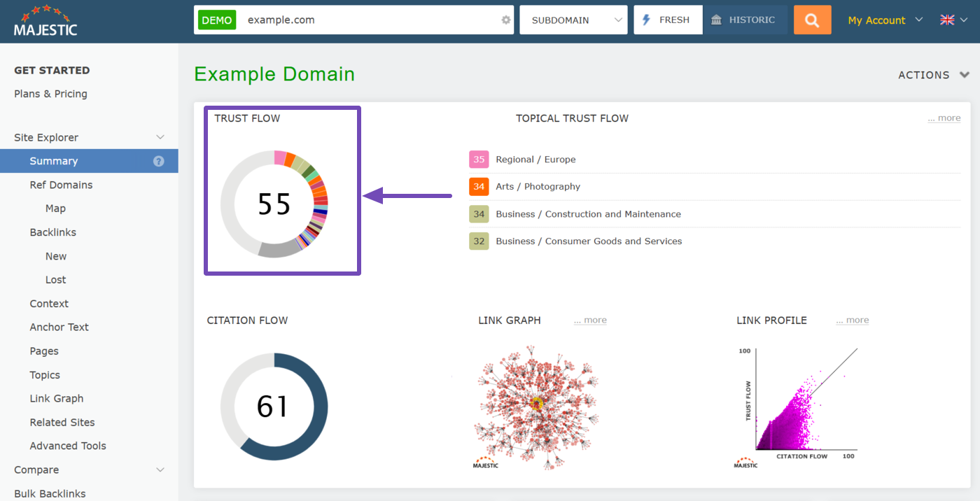
Task: Click the orange 34 topic score swatch
Action: tap(479, 187)
